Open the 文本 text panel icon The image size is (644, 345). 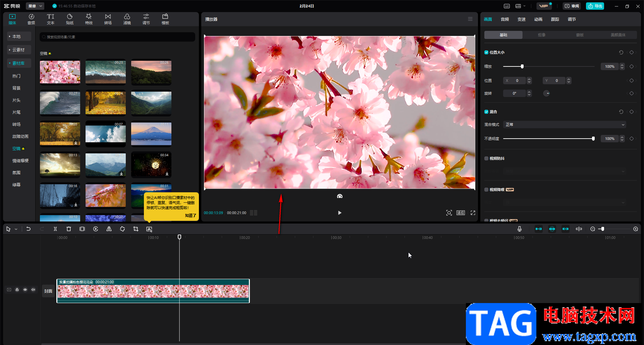(x=50, y=19)
